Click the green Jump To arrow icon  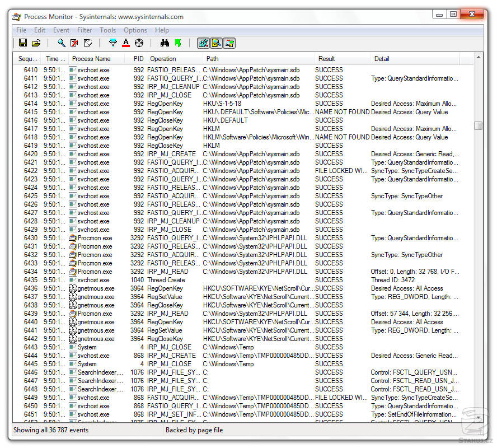[178, 43]
